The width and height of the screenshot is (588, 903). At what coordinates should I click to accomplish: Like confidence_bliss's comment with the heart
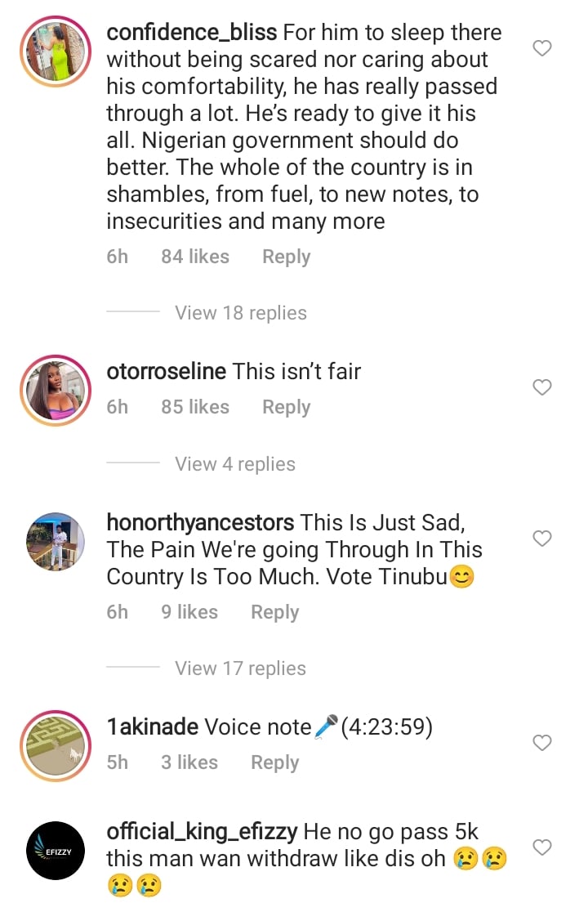542,49
